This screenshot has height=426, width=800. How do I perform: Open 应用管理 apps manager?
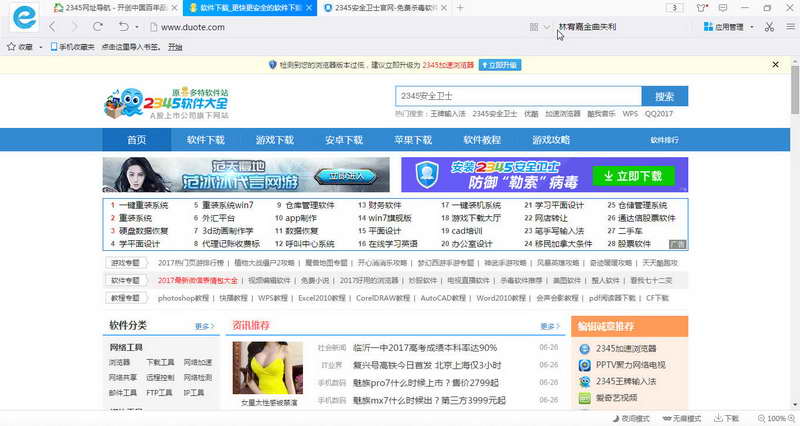[723, 27]
